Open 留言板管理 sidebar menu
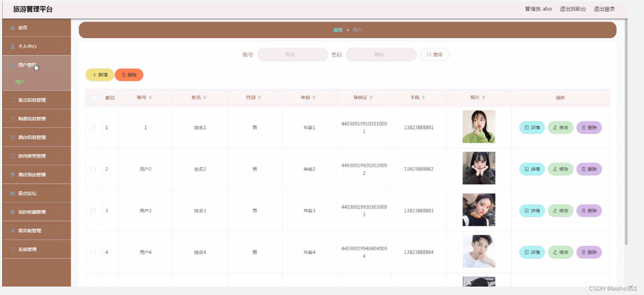 point(36,231)
